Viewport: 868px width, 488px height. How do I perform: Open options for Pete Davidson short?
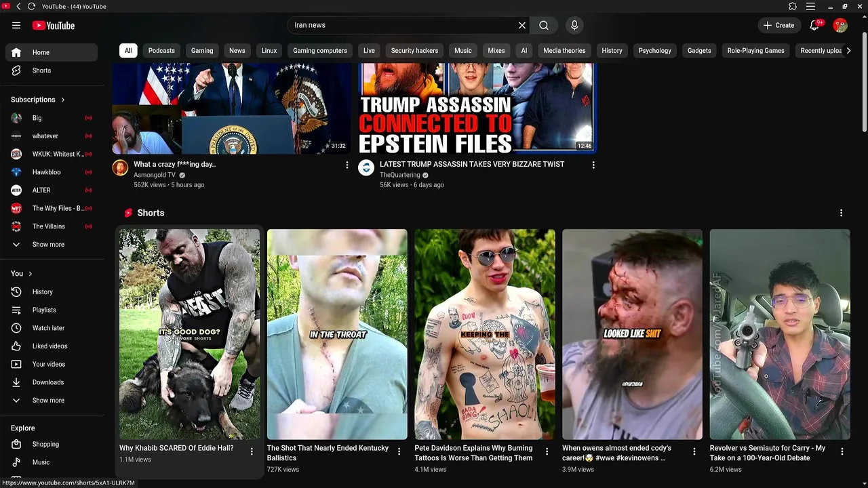pyautogui.click(x=547, y=451)
